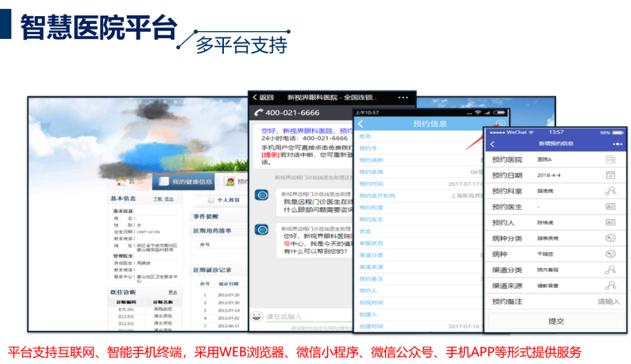
Task: Click 预约号 row in 预约信息 list
Action: click(x=418, y=148)
